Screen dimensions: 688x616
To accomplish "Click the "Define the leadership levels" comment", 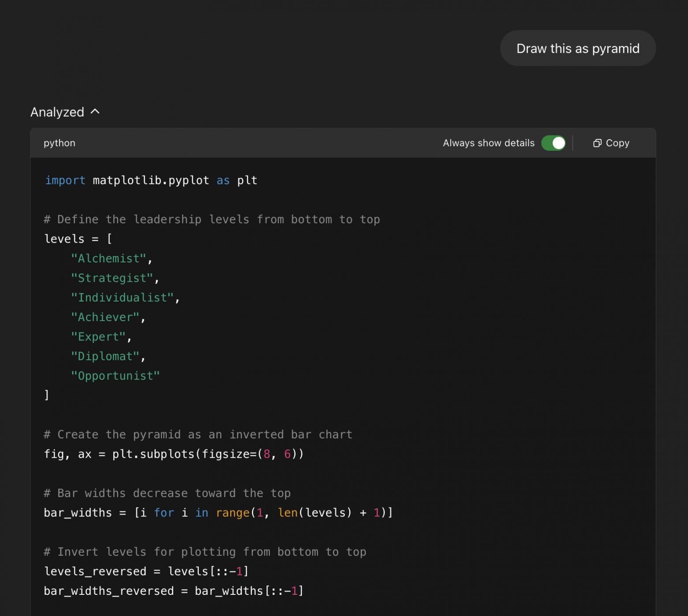I will 212,220.
